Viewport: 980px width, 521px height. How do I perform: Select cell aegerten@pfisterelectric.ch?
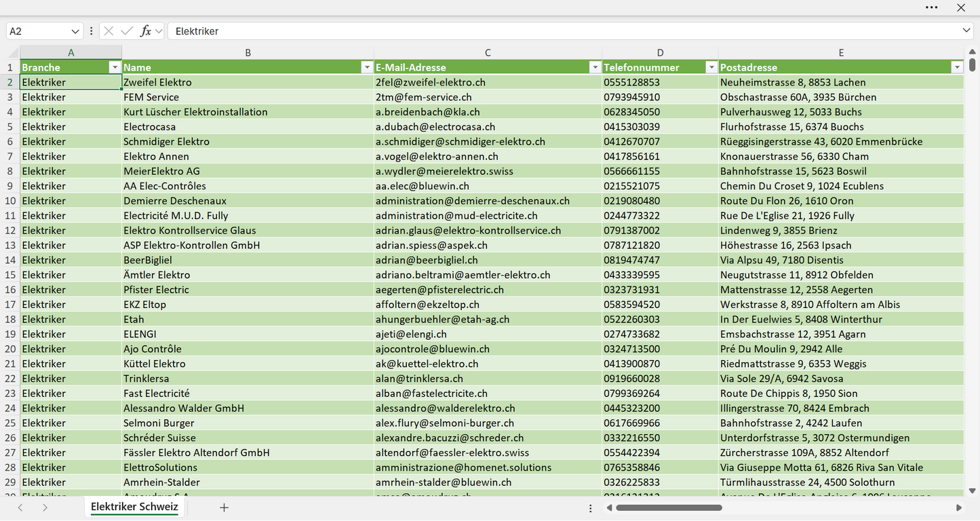point(488,290)
